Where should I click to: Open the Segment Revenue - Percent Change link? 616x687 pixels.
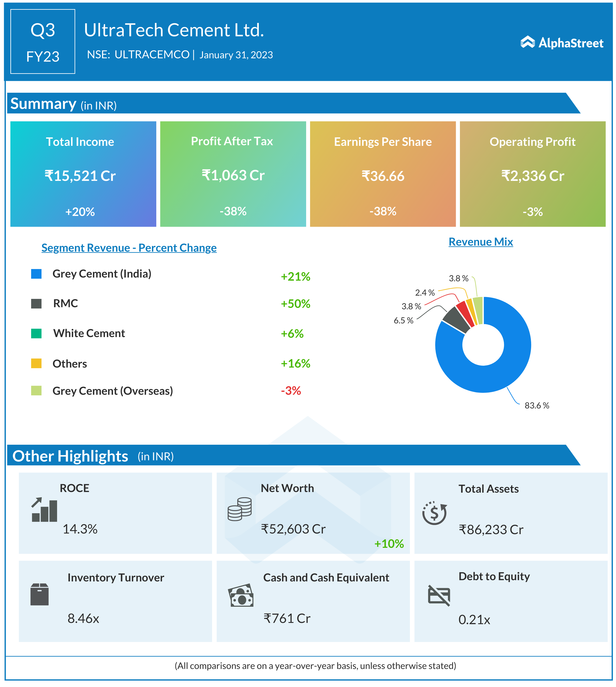(x=129, y=248)
